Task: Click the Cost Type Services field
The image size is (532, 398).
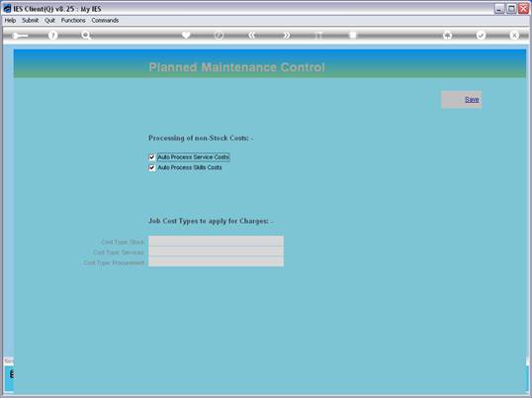Action: pyautogui.click(x=216, y=251)
